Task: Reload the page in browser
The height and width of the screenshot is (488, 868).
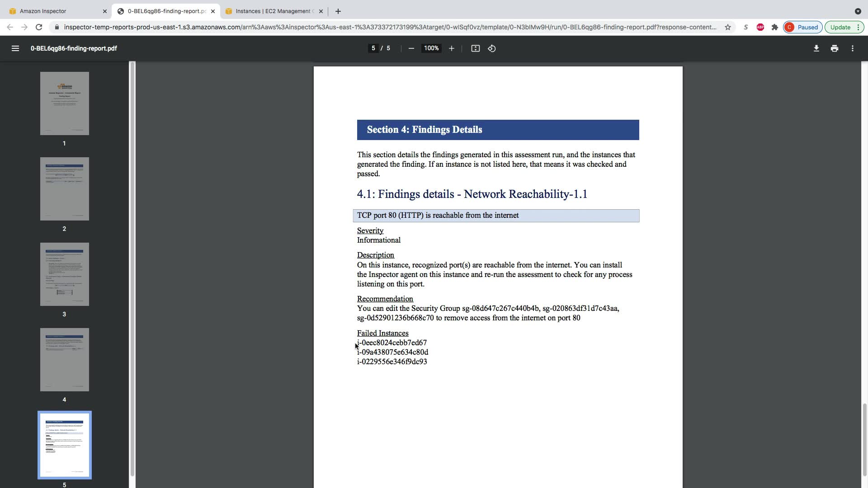Action: [x=39, y=27]
